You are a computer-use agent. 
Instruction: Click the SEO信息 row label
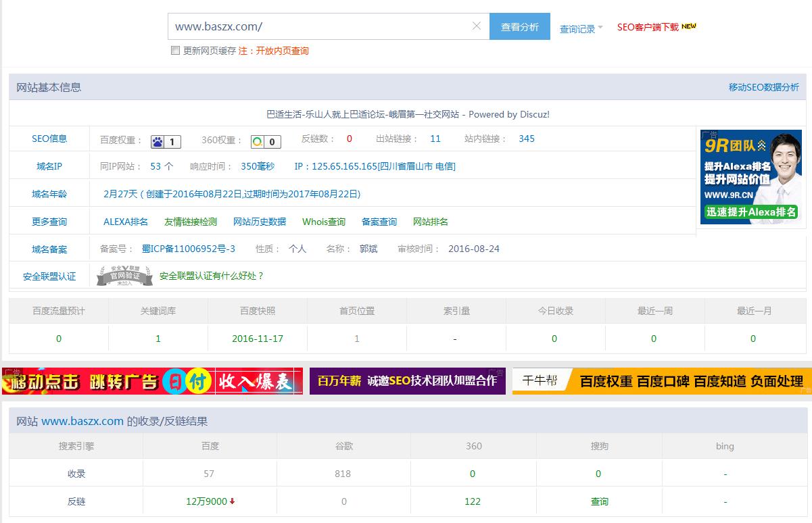click(x=49, y=139)
